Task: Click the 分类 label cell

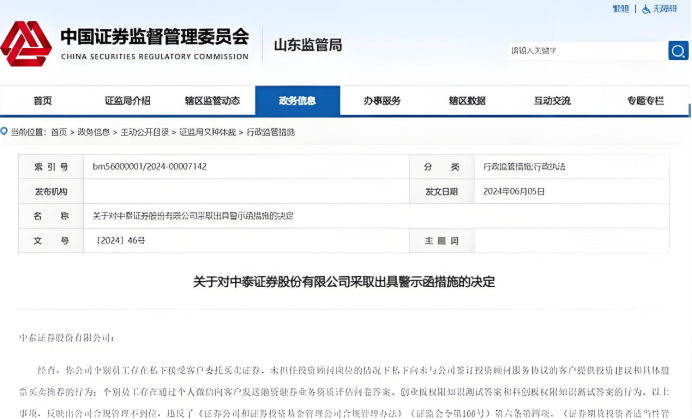Action: click(x=442, y=166)
